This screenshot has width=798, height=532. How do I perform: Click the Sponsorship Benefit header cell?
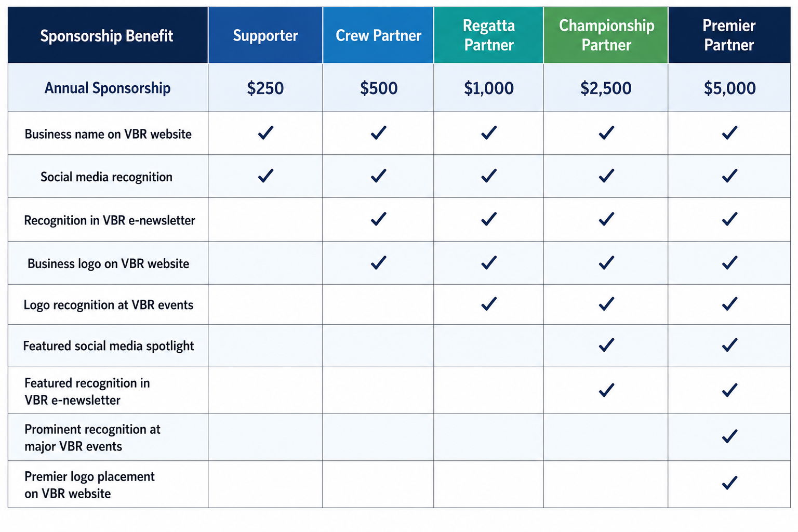click(108, 35)
